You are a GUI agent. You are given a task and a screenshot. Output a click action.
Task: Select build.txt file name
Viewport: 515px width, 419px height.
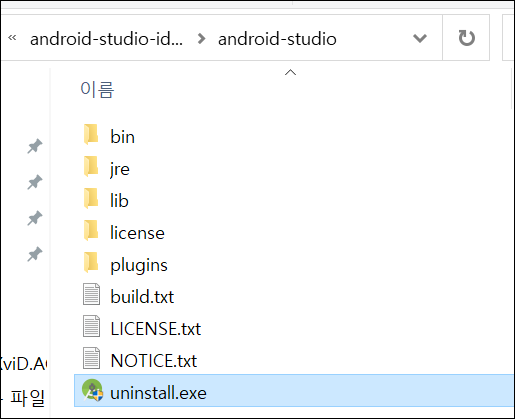click(142, 297)
